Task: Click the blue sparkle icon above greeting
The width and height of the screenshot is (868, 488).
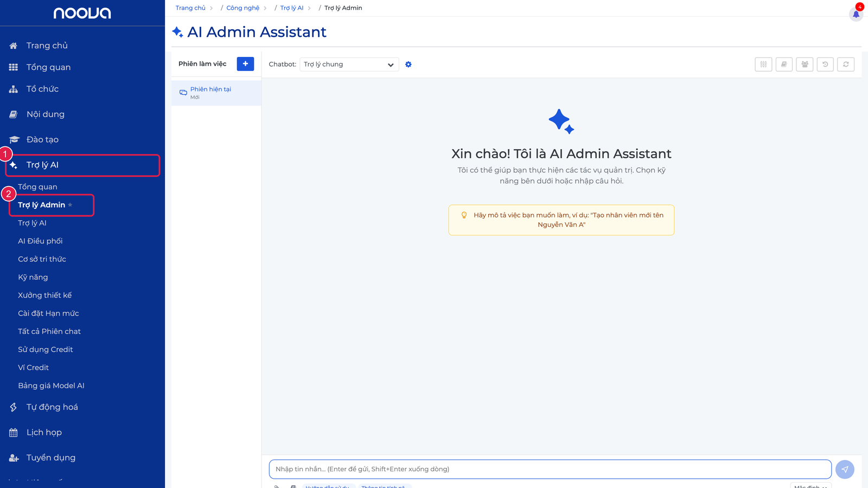Action: pyautogui.click(x=561, y=121)
